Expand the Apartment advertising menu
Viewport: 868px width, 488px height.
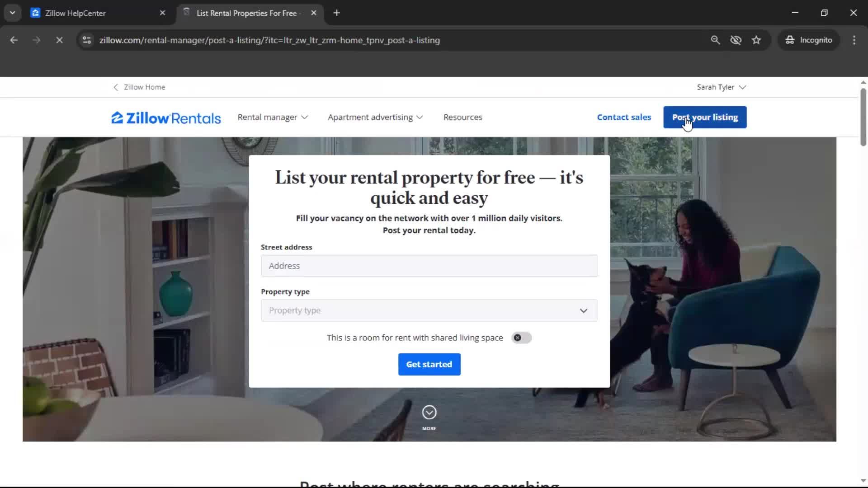[375, 117]
